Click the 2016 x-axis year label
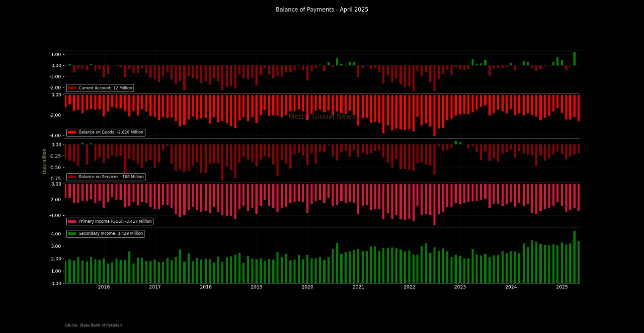The height and width of the screenshot is (333, 644). pyautogui.click(x=104, y=287)
